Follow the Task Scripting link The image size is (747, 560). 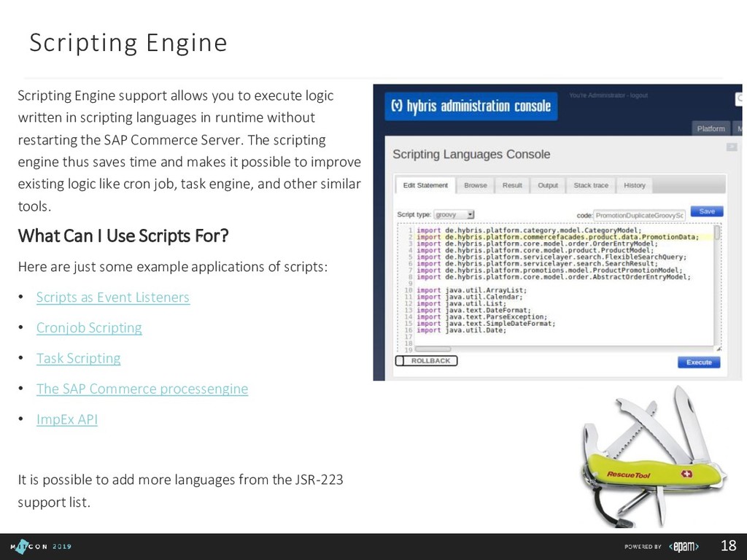(x=79, y=358)
